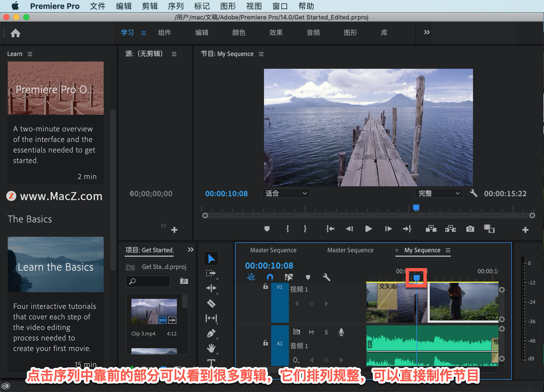Open the 序列 menu
Image resolution: width=544 pixels, height=392 pixels.
(176, 6)
